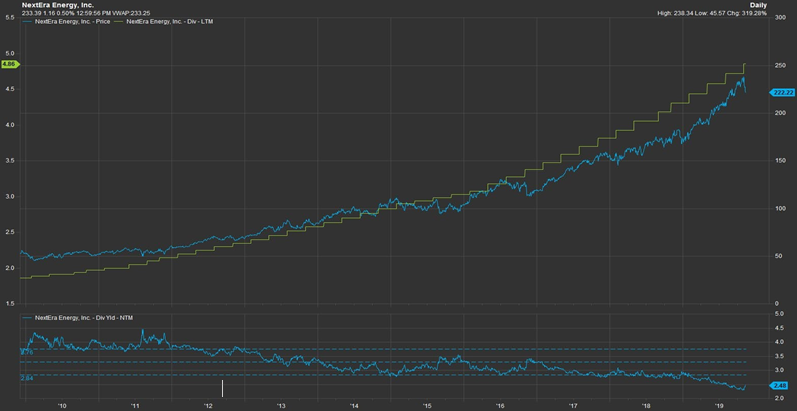
Task: Select the quote line showing VWAP:233.25
Action: (85, 12)
